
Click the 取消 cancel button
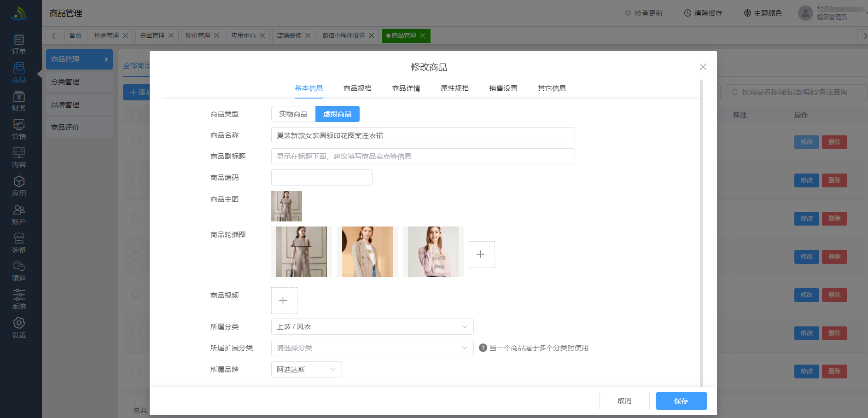click(x=624, y=401)
